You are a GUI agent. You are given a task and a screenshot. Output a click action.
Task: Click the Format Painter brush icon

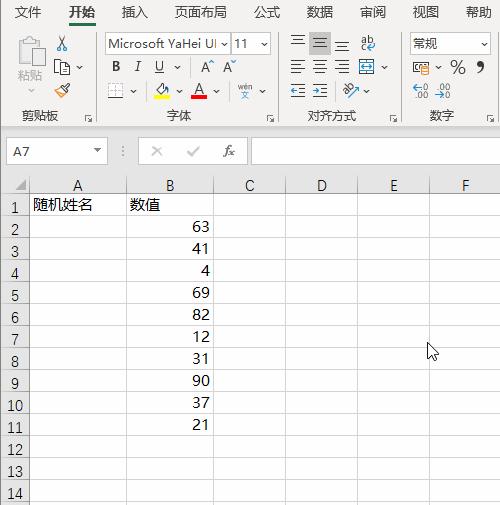click(63, 90)
